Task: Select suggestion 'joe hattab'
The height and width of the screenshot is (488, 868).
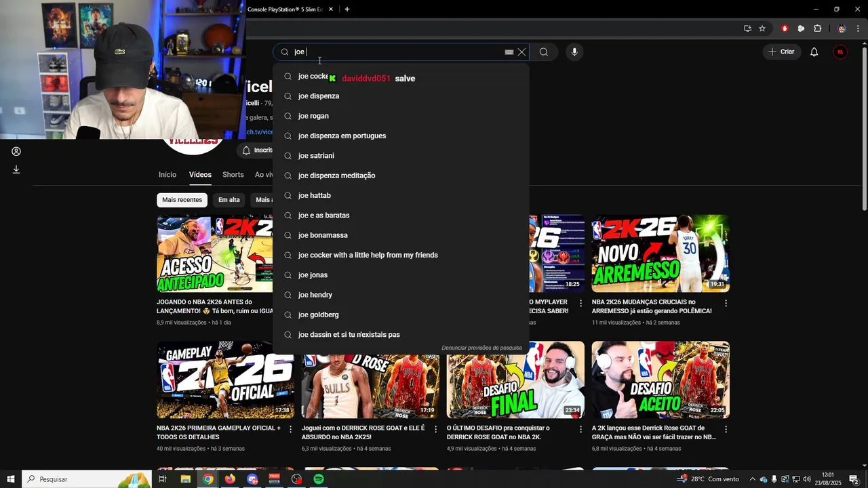Action: tap(401, 195)
